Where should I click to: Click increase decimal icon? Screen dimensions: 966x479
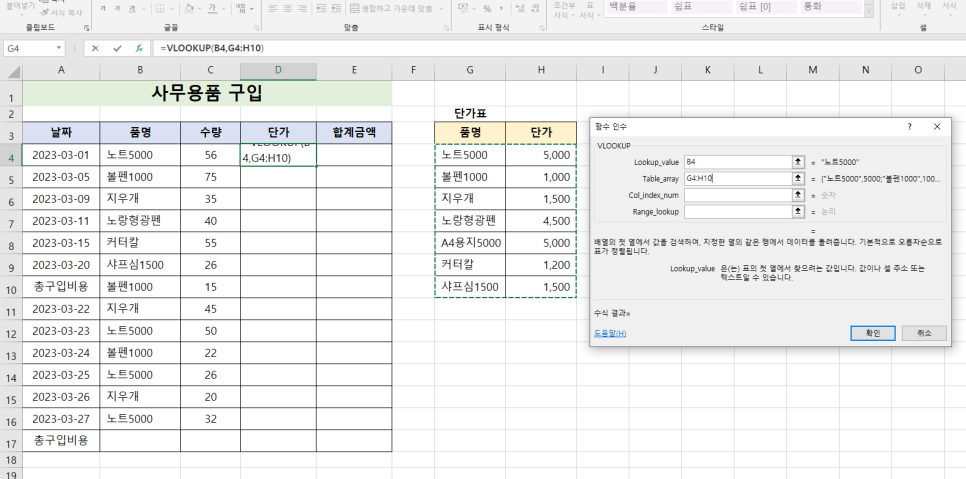click(x=519, y=9)
